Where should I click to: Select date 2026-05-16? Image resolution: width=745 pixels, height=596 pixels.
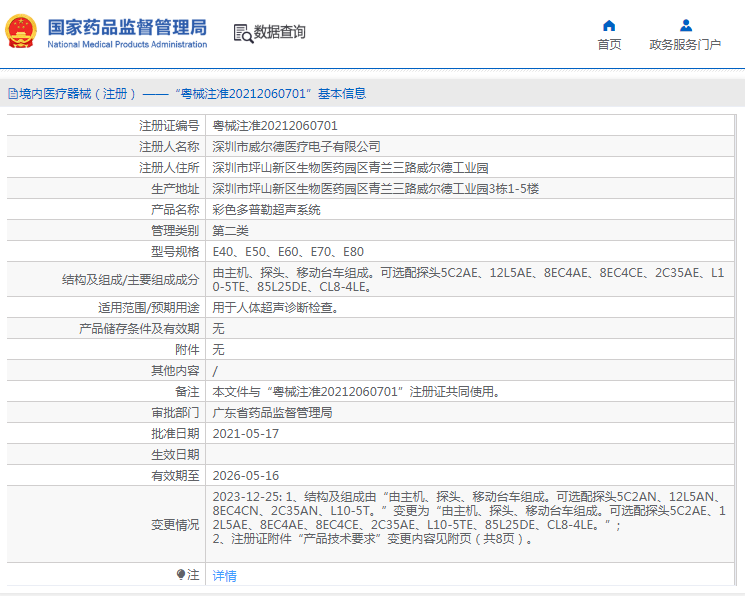[246, 475]
